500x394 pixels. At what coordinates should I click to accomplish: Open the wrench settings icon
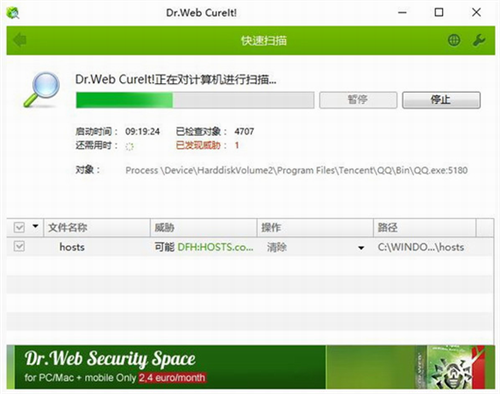pos(479,40)
